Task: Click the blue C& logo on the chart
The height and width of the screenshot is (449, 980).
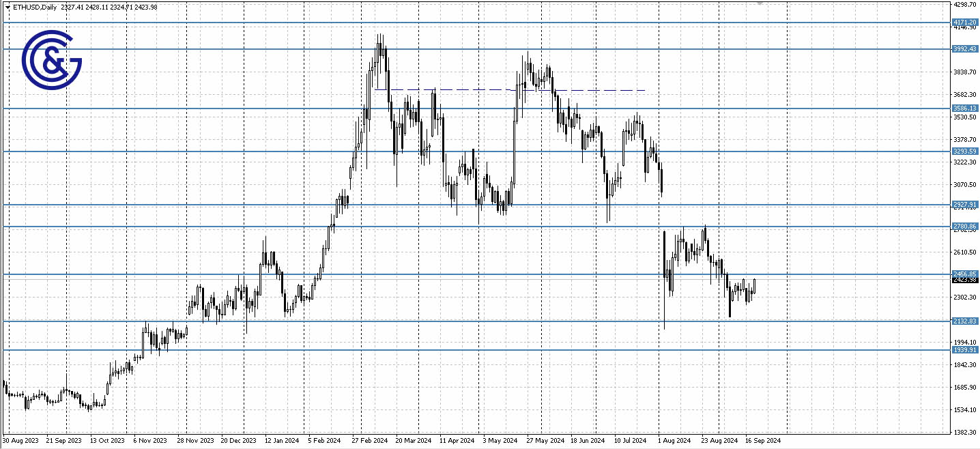Action: pyautogui.click(x=52, y=59)
